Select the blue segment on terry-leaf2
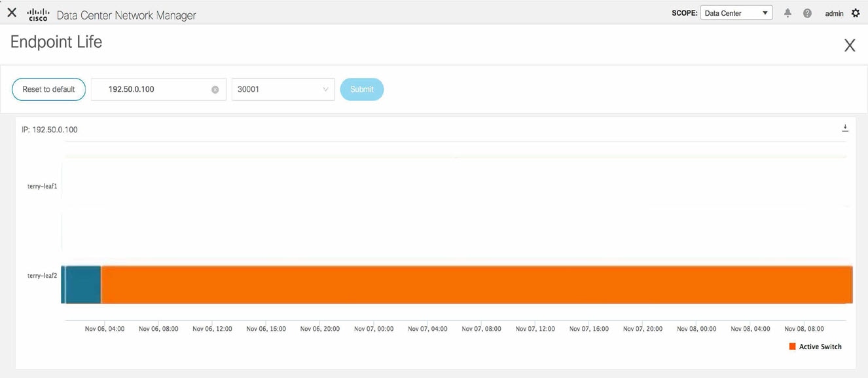Image resolution: width=868 pixels, height=378 pixels. click(x=83, y=285)
